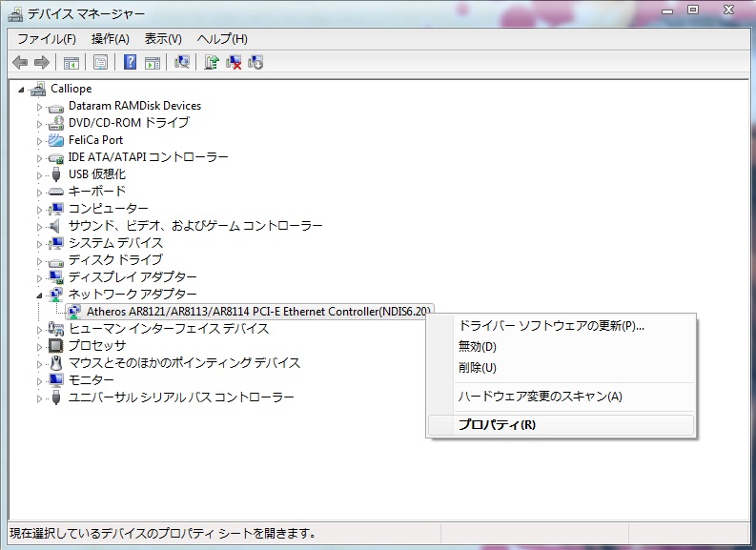This screenshot has height=550, width=756.
Task: Click the DVD/CD-ROM ドライブ disc icon
Action: coord(56,123)
